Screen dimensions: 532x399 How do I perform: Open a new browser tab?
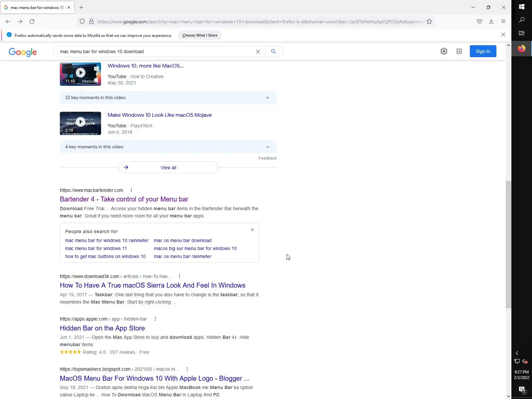81,7
